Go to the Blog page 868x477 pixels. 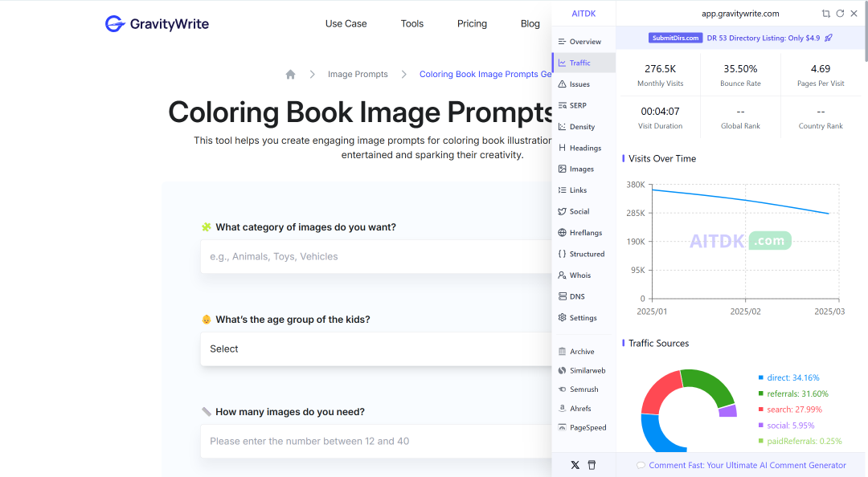point(530,24)
